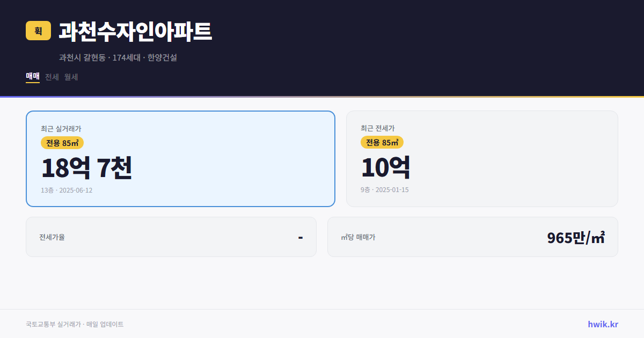Open the 최근 전세가 card
644x338 pixels.
pos(482,158)
